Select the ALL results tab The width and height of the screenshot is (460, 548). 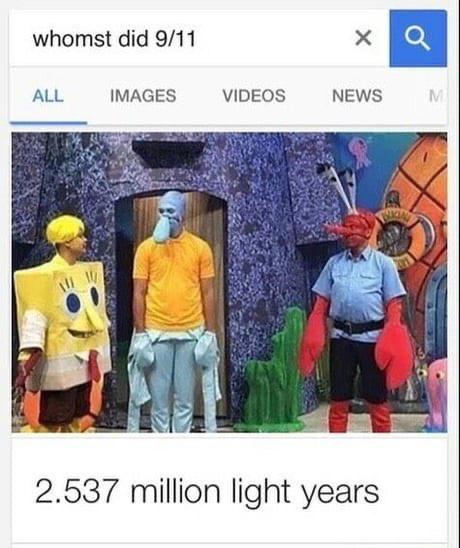tap(48, 96)
